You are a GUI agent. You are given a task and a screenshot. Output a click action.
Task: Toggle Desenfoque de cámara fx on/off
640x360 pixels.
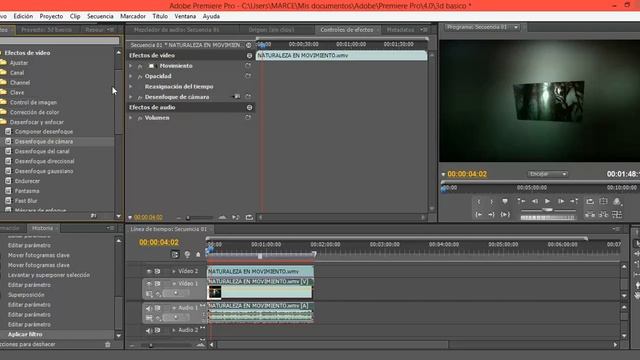tap(140, 97)
